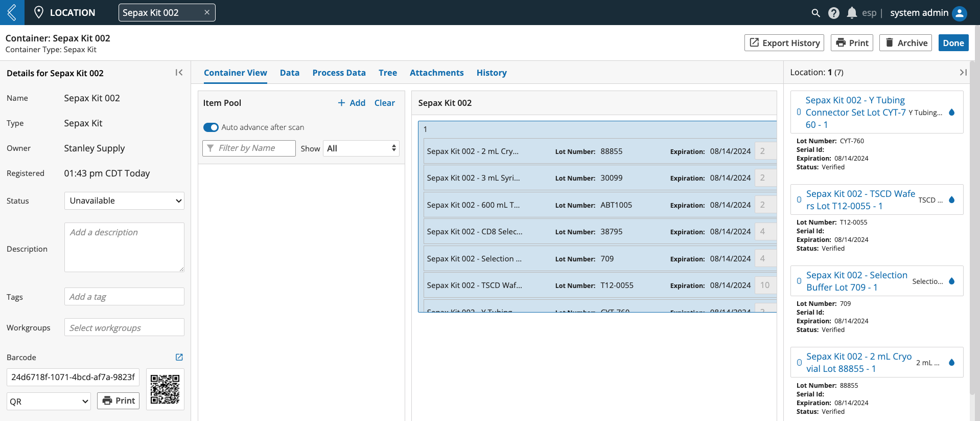
Task: Select the 2 mL Cry... row, lot 88855
Action: click(600, 151)
